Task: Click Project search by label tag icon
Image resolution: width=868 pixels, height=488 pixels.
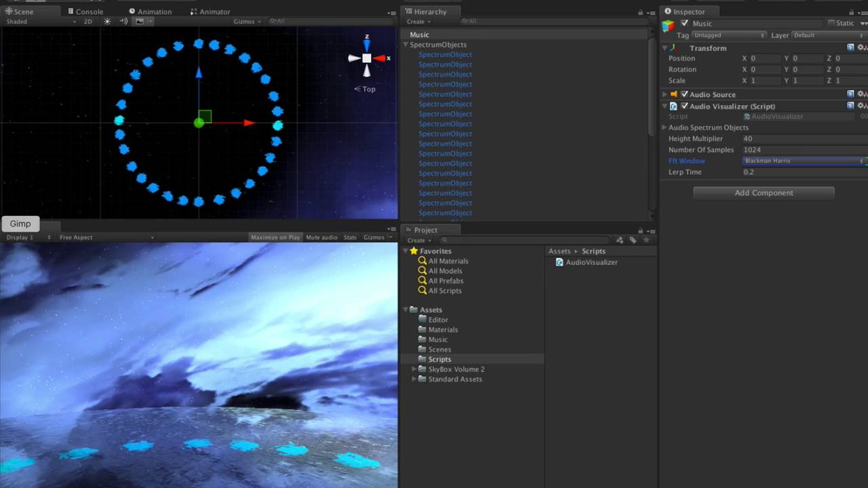Action: 633,240
